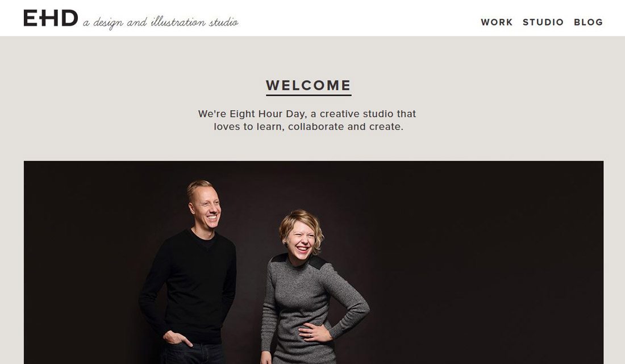Select the WELCOME heading
This screenshot has height=364, width=625.
click(x=309, y=85)
